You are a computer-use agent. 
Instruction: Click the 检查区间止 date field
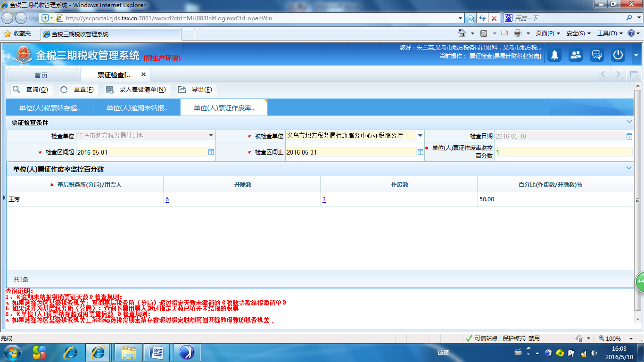(x=351, y=152)
